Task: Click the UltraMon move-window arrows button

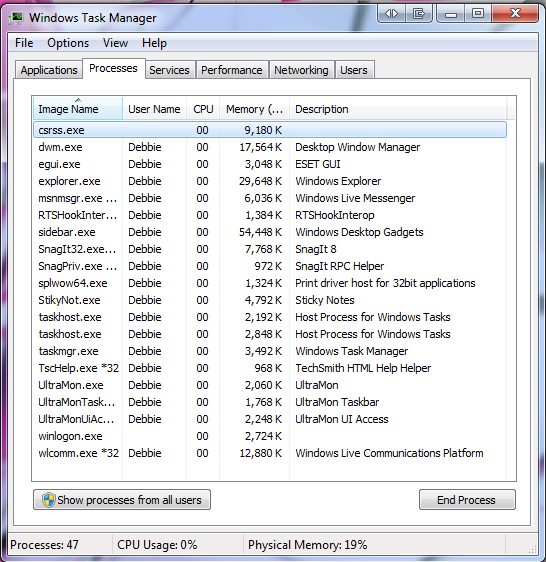Action: click(391, 14)
